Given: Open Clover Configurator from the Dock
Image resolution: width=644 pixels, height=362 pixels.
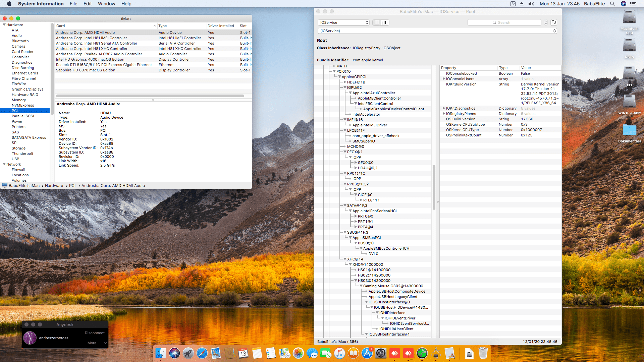Looking at the screenshot, I should tap(422, 354).
